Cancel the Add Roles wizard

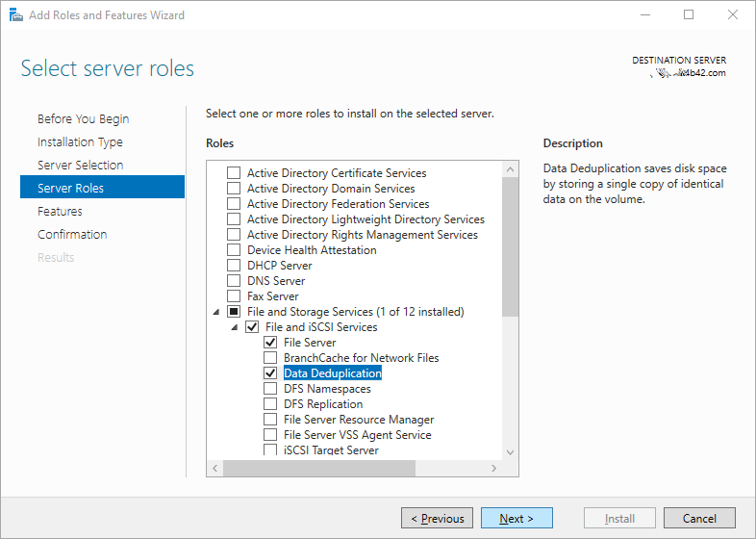[x=699, y=518]
